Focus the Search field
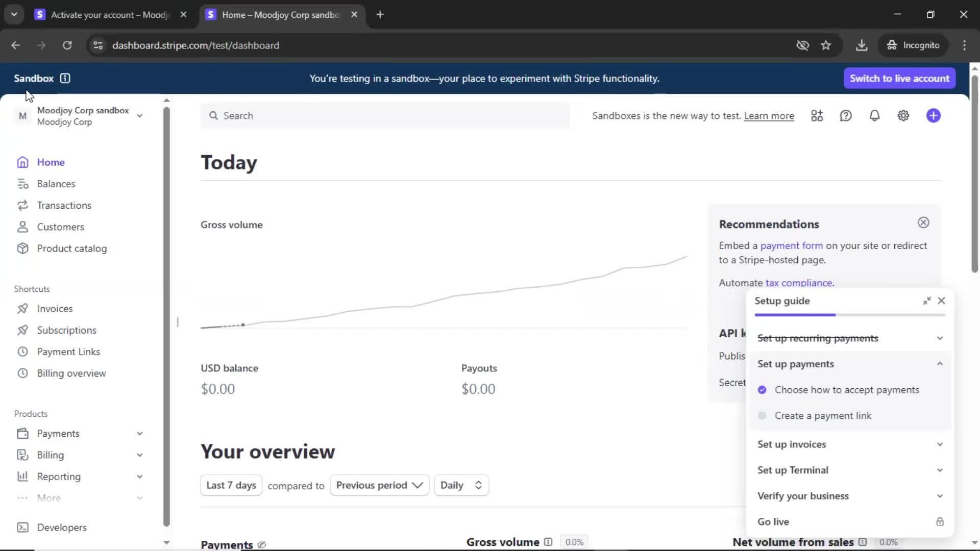980x551 pixels. (x=385, y=116)
